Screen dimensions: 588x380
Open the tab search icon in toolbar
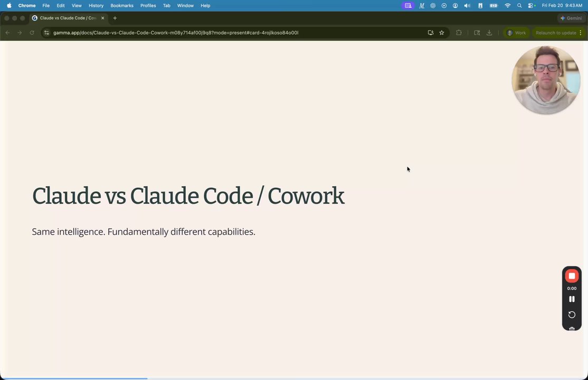tap(477, 33)
